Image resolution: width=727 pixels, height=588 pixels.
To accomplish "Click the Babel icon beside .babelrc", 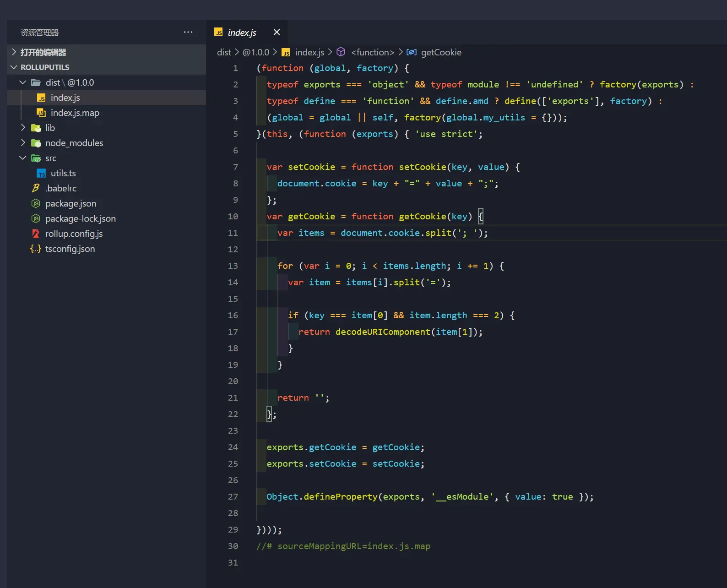I will (36, 188).
